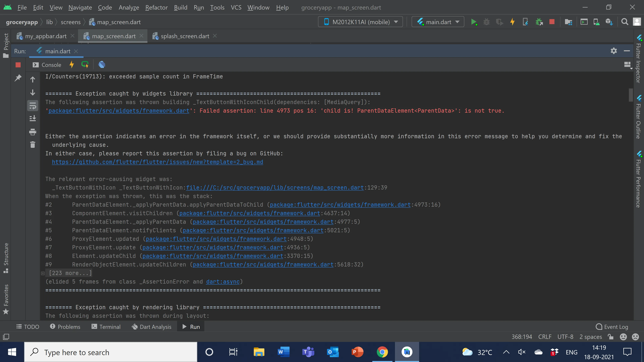
Task: Open the GitHub flutter issues bug link
Action: (157, 162)
